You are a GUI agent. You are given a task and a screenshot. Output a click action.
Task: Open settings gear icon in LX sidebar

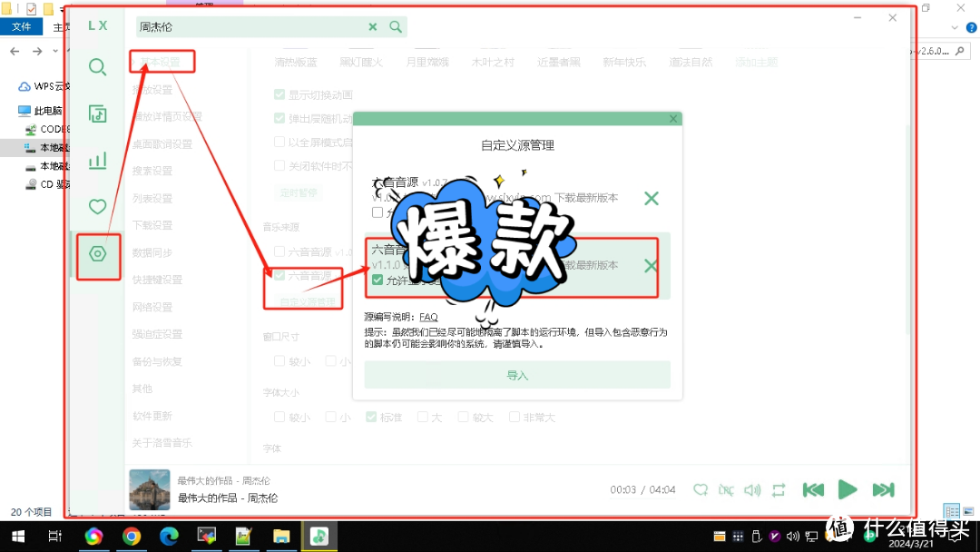pyautogui.click(x=97, y=254)
